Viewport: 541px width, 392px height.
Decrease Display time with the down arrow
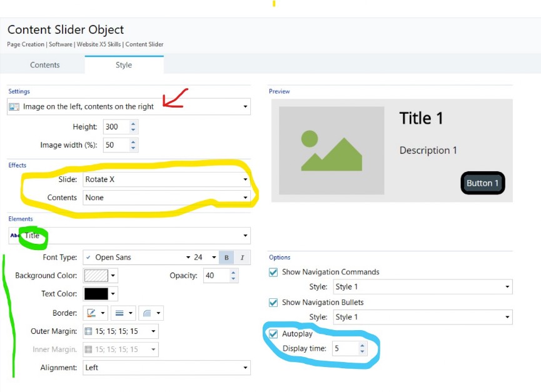[x=362, y=351]
